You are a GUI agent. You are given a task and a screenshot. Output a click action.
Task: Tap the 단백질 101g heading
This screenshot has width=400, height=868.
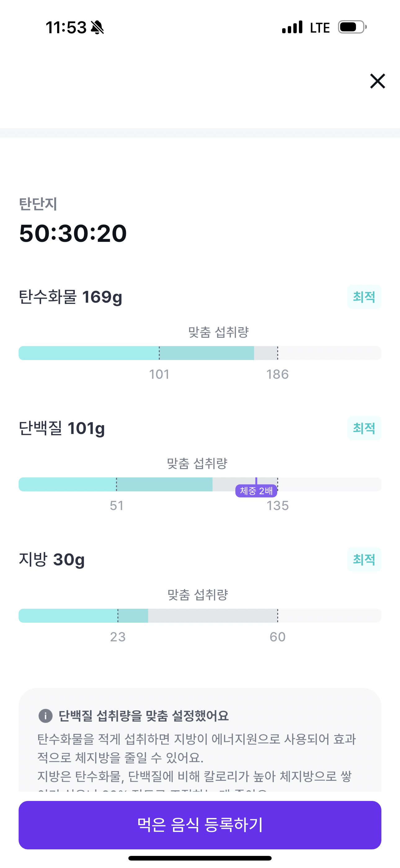[62, 428]
